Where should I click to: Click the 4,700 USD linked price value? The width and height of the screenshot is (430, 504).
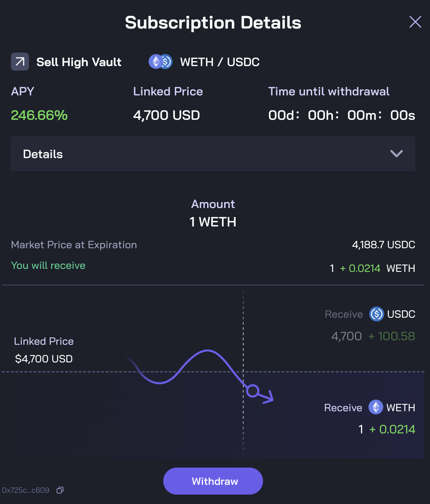pos(167,115)
